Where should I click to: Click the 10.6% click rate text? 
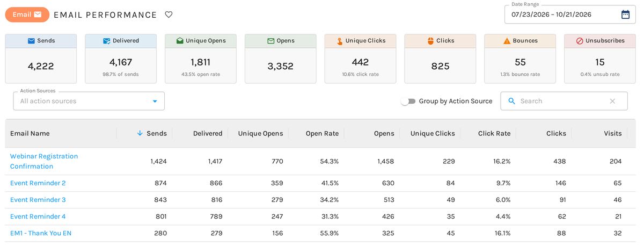pyautogui.click(x=361, y=75)
